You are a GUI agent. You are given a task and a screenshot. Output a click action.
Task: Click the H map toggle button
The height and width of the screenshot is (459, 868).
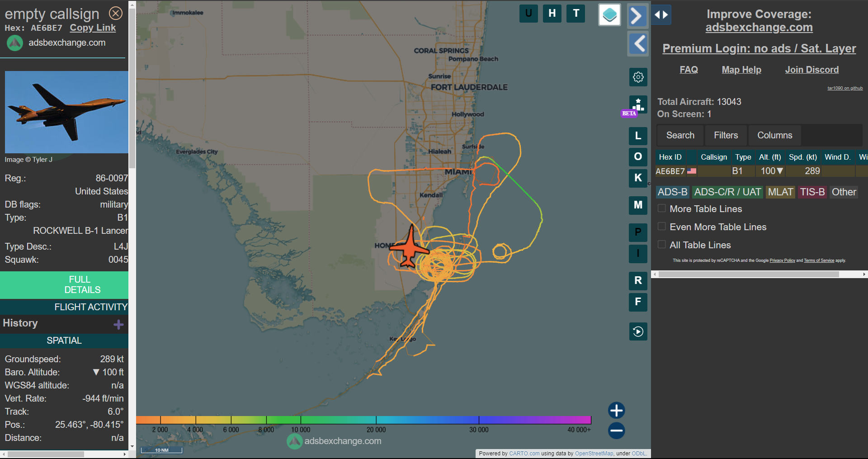point(552,14)
